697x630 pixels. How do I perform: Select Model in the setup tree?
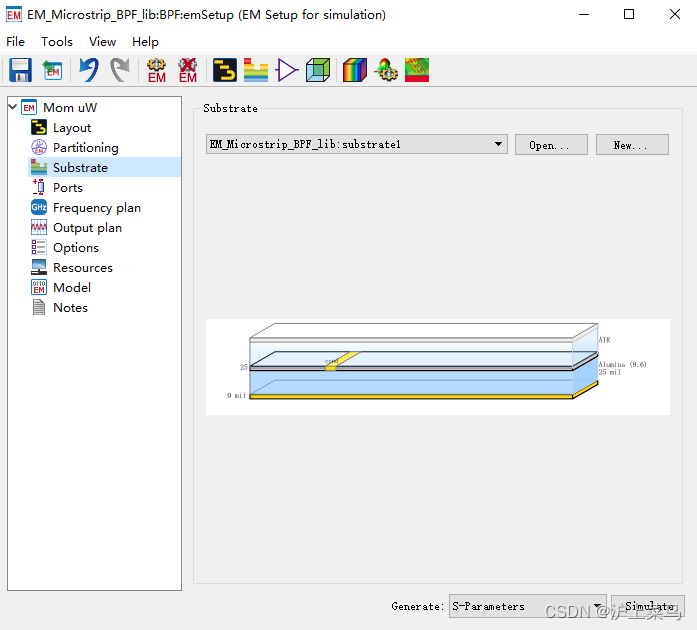[x=72, y=288]
